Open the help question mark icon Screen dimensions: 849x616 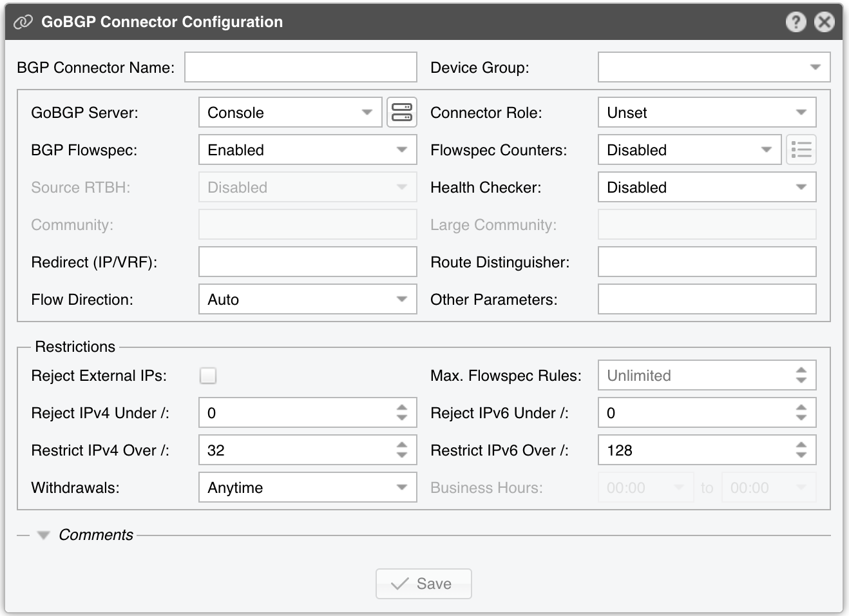796,22
